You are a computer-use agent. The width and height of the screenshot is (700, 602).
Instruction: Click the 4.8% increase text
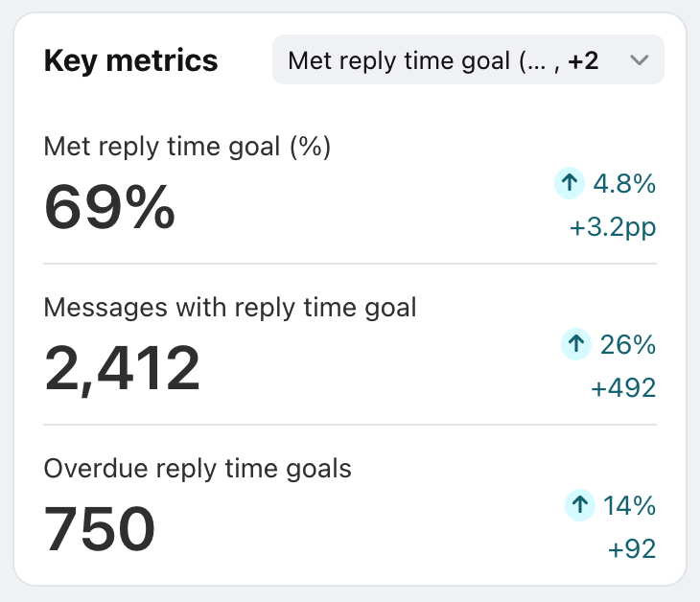pos(624,183)
